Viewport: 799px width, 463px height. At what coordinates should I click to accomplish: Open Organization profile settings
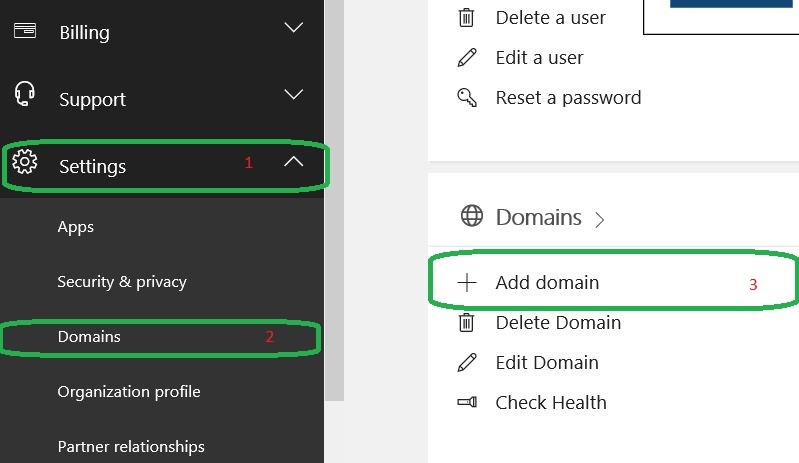coord(129,392)
